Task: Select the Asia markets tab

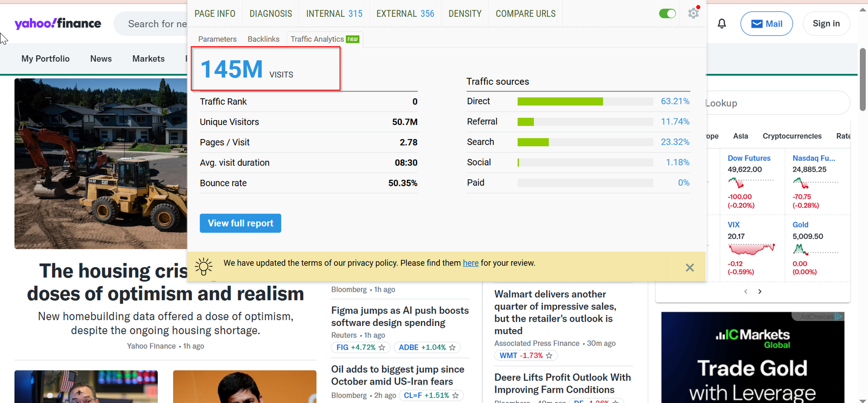Action: click(741, 136)
